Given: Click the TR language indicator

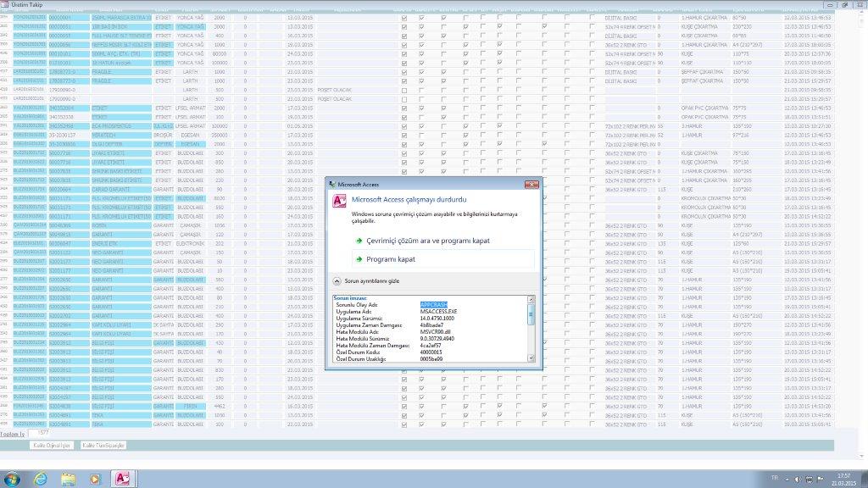Looking at the screenshot, I should click(774, 479).
